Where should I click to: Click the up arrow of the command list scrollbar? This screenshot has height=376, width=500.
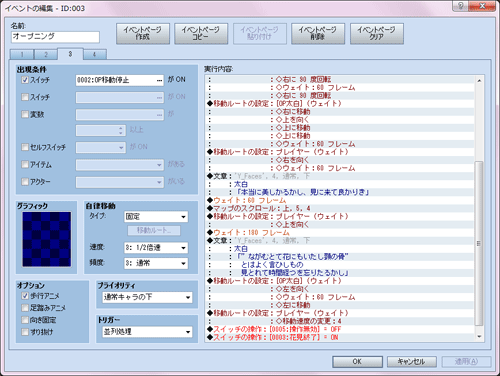(479, 81)
